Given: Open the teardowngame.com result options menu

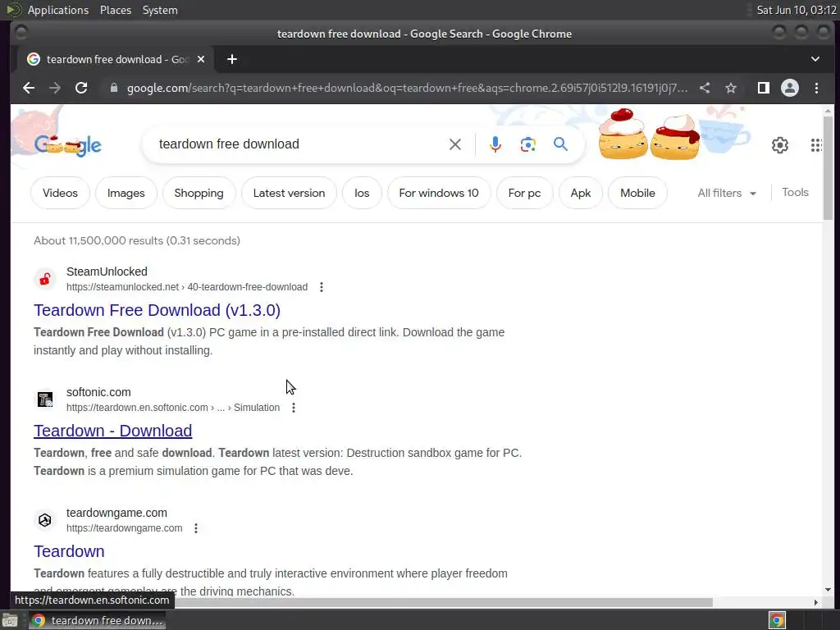Looking at the screenshot, I should 196,528.
